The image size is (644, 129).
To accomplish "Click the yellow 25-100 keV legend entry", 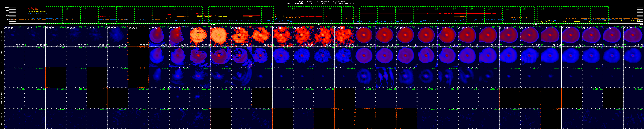I will 37,12.
